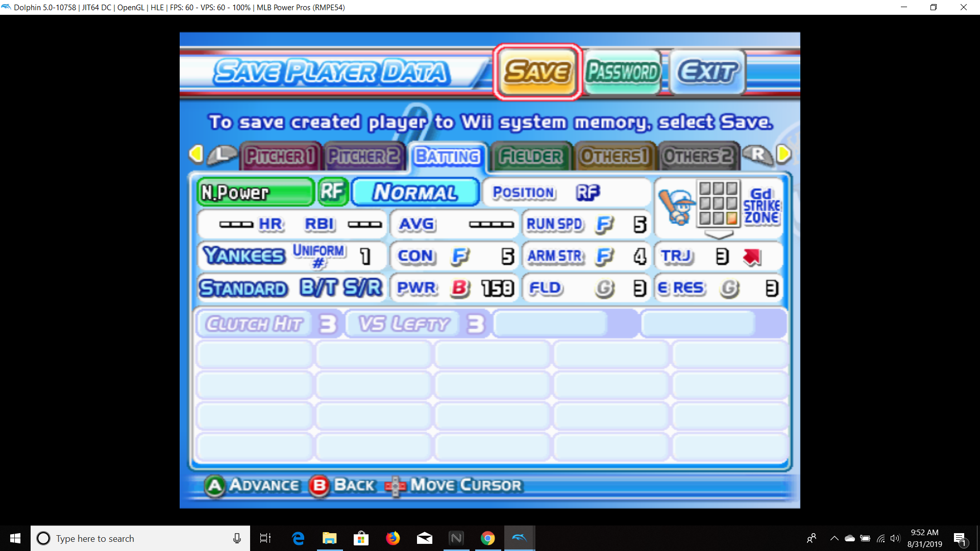Click the Save button
Image resolution: width=980 pixels, height=551 pixels.
537,72
